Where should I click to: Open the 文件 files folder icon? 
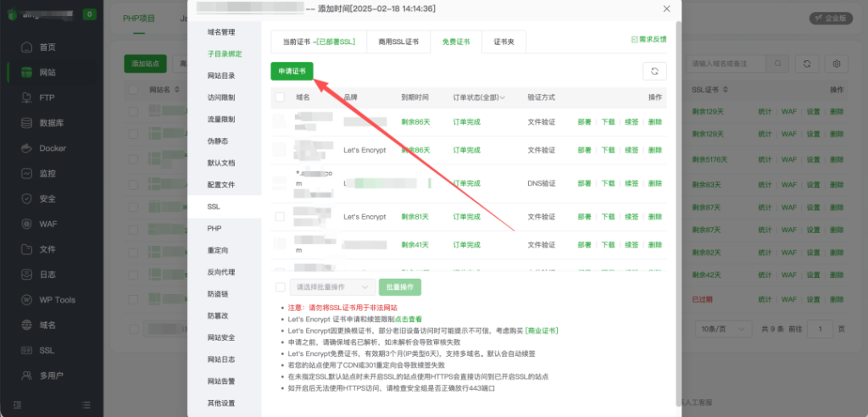26,249
